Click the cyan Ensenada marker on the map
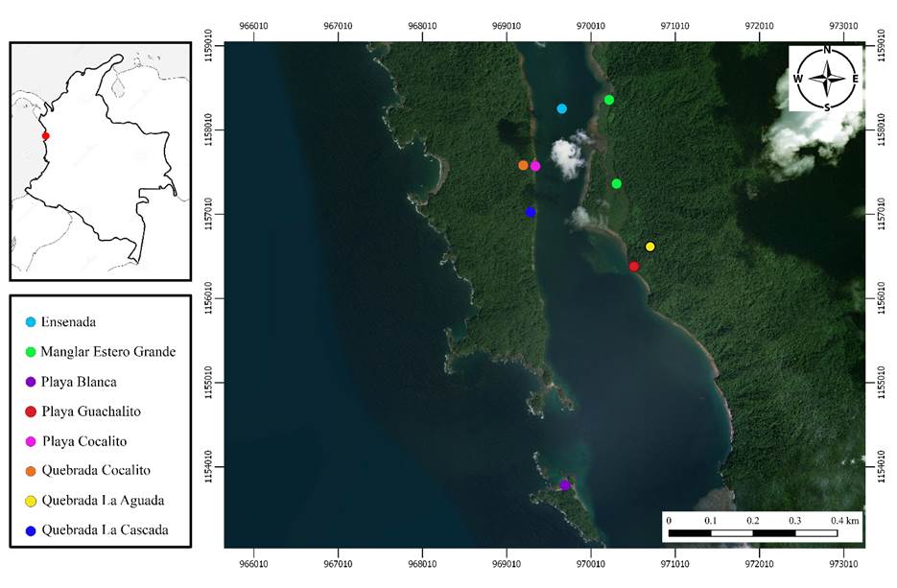The image size is (897, 588). pyautogui.click(x=562, y=108)
